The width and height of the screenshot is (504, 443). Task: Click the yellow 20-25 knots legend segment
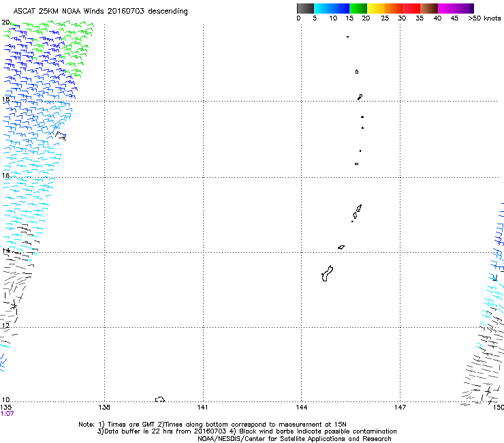click(376, 8)
